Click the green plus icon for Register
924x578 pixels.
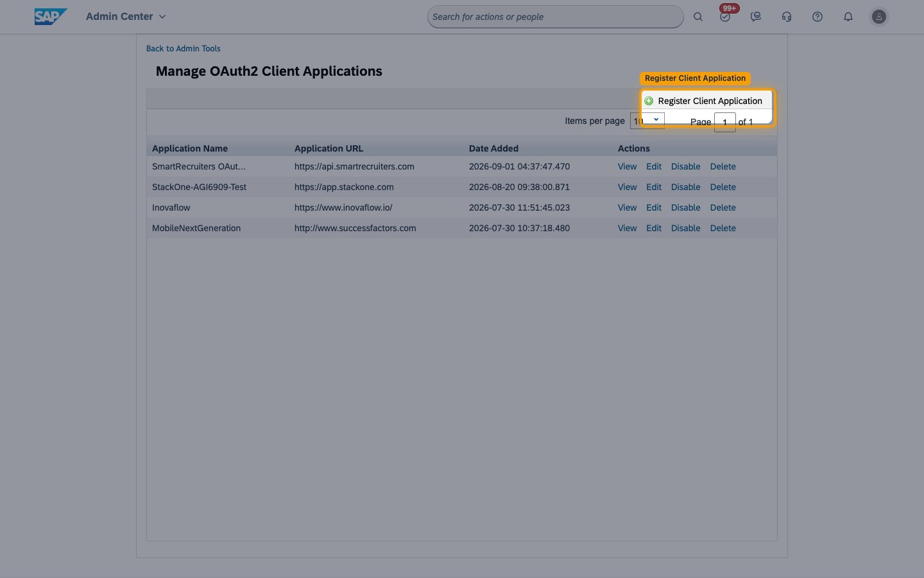649,101
